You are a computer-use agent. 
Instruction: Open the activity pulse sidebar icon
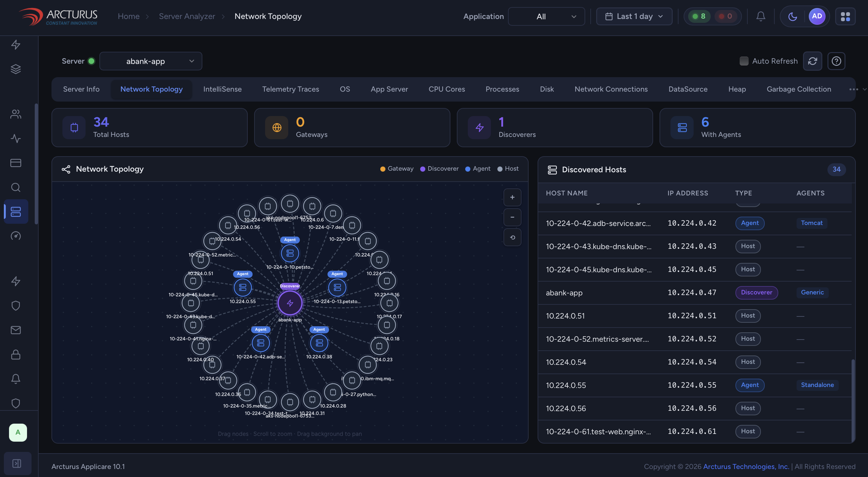(x=16, y=138)
